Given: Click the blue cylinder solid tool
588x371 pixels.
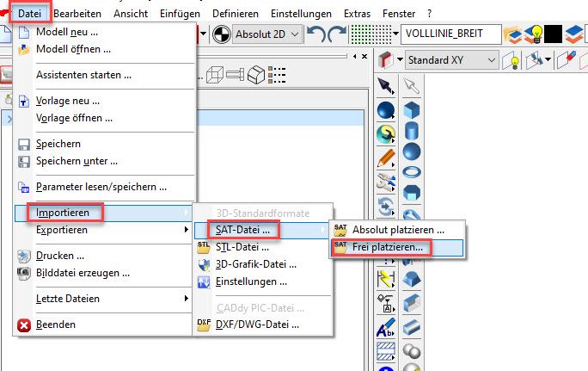Looking at the screenshot, I should tap(412, 131).
